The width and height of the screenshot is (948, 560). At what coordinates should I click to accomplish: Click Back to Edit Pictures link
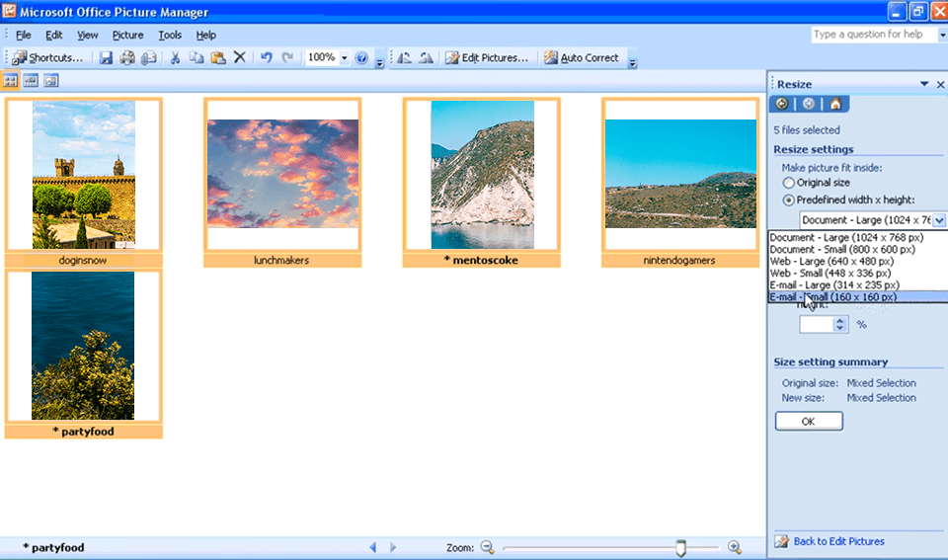coord(838,541)
